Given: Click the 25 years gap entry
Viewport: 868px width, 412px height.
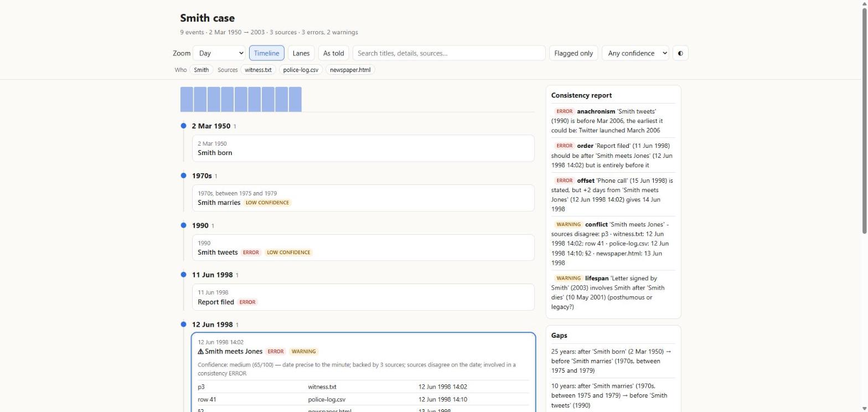Looking at the screenshot, I should (x=613, y=360).
